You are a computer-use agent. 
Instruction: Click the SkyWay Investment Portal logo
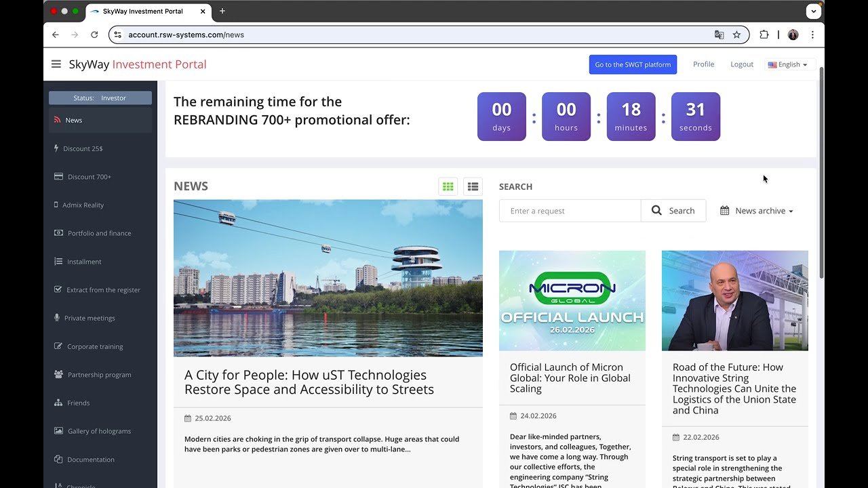138,64
